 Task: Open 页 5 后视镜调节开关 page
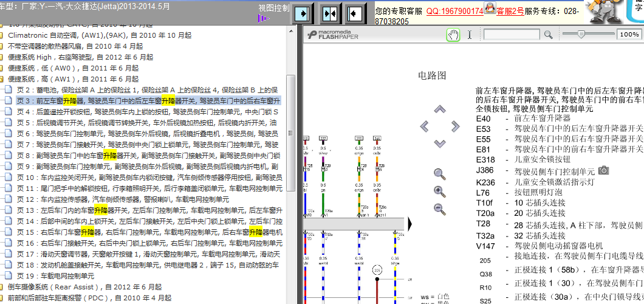point(146,123)
